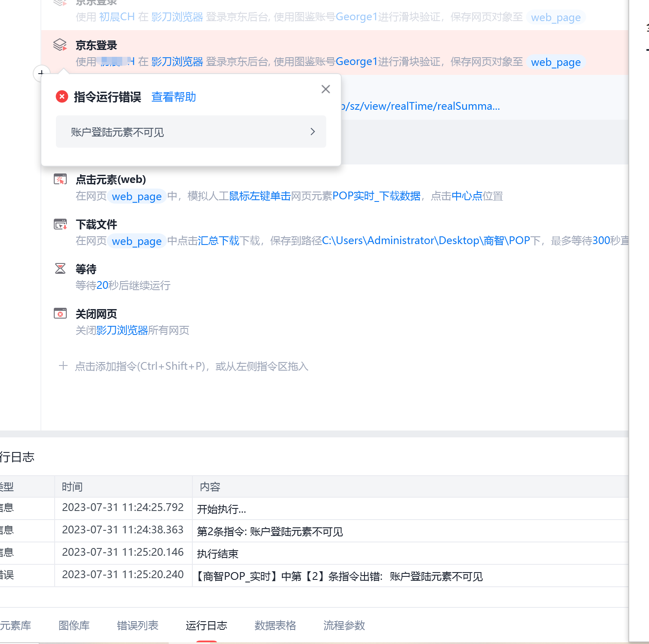Select the 关闭网页 step title
The image size is (649, 644).
point(96,314)
